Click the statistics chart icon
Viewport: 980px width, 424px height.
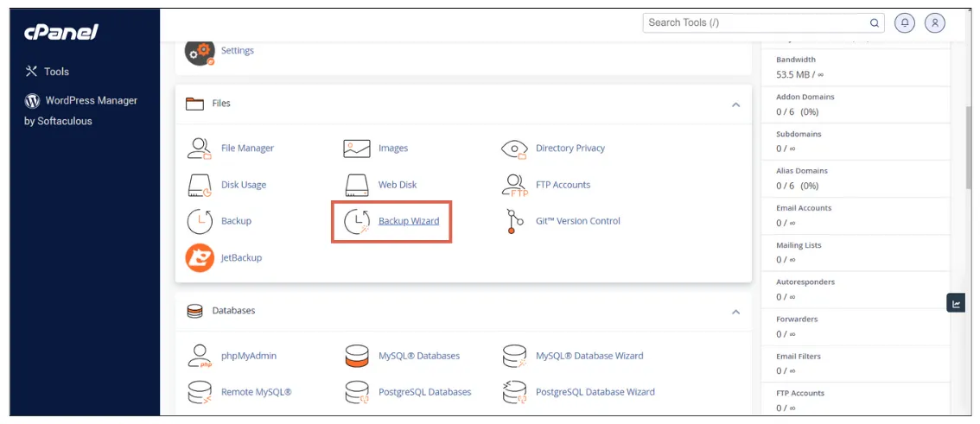click(x=956, y=303)
